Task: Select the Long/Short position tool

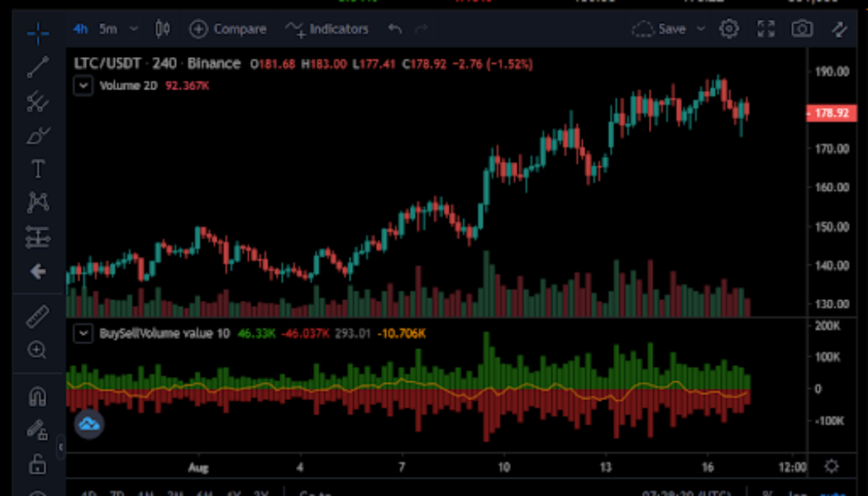Action: [36, 237]
